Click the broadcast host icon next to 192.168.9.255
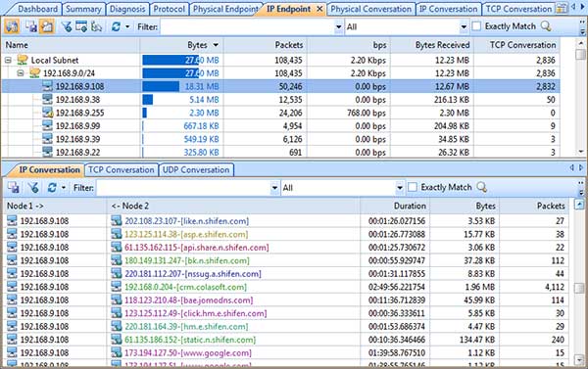 click(47, 113)
